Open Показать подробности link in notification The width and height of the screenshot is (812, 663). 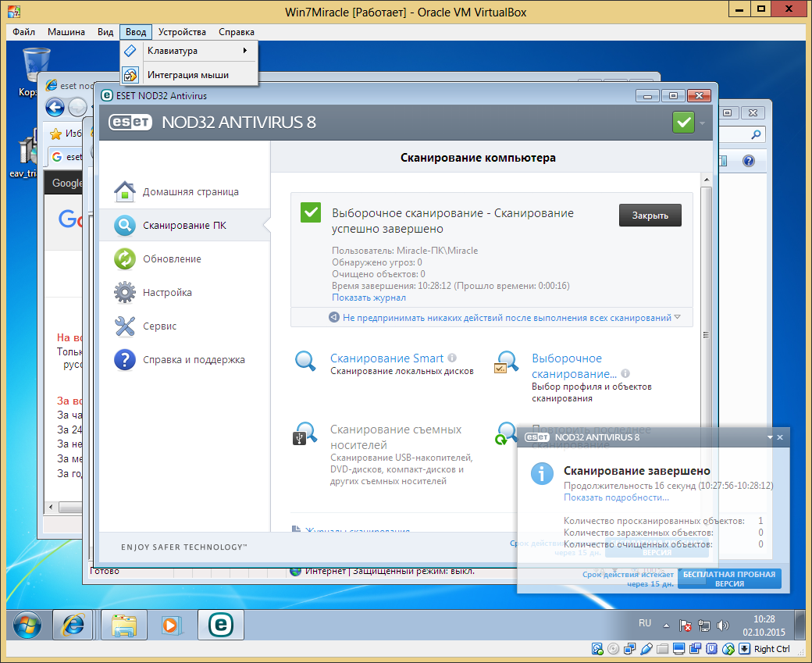click(x=616, y=497)
